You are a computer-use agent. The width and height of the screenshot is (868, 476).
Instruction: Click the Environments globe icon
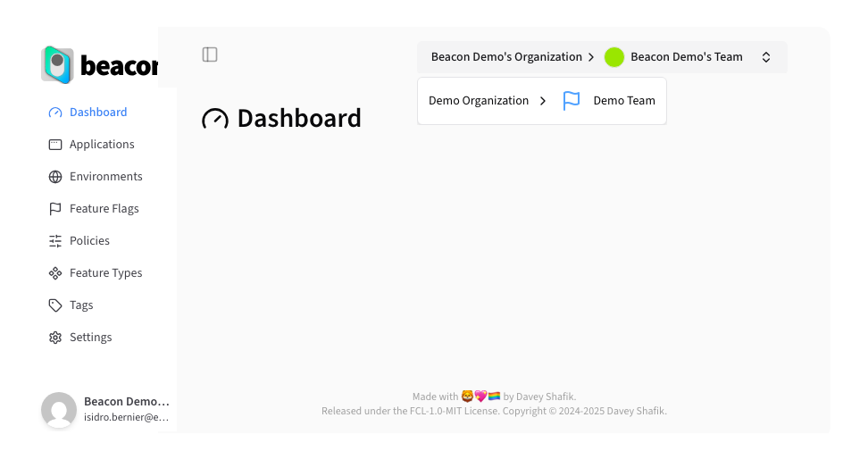55,177
